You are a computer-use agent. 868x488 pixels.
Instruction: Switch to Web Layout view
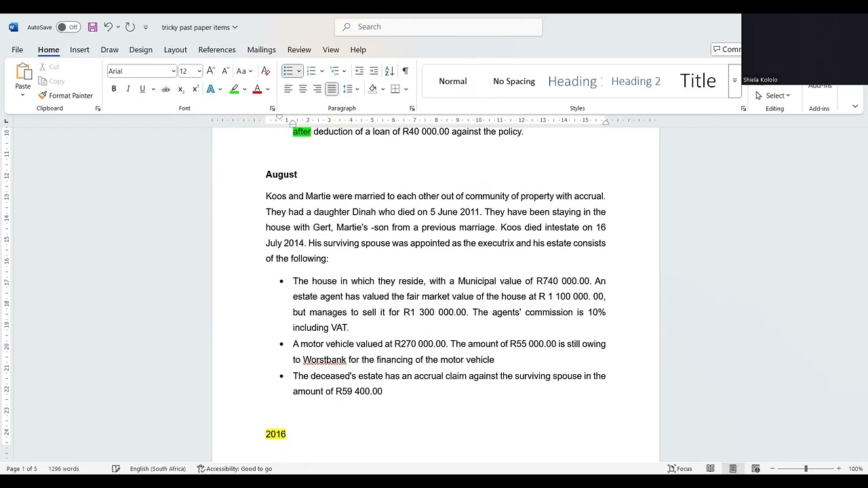[x=755, y=468]
